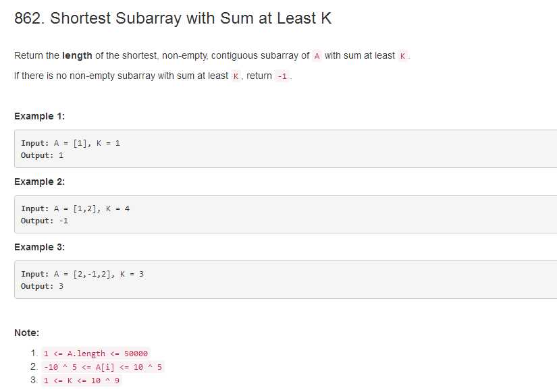Click Example 1 "Output: 1" line
Image resolution: width=557 pixels, height=392 pixels.
[42, 155]
